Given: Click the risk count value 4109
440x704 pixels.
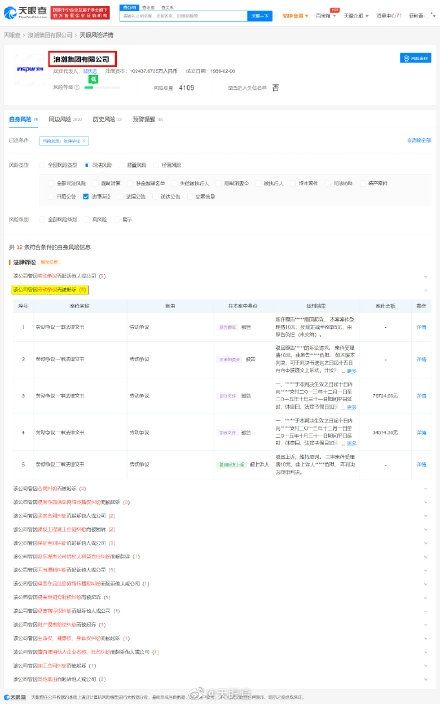Looking at the screenshot, I should (186, 88).
